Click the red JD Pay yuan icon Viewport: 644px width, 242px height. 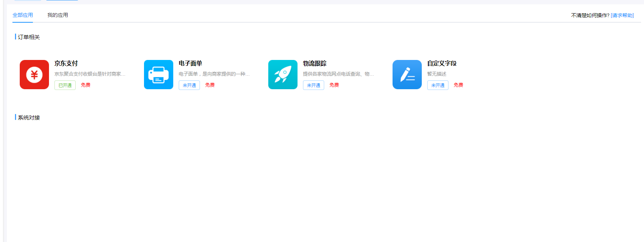click(34, 75)
